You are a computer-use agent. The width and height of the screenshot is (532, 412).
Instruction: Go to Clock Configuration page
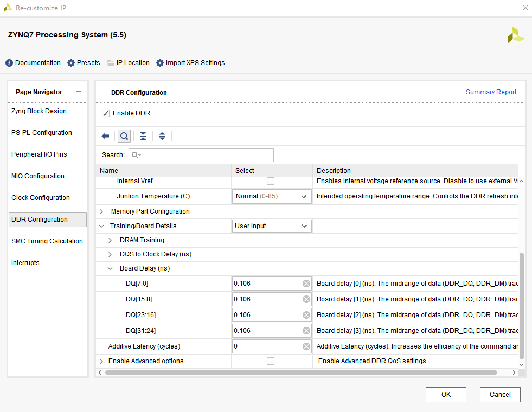click(x=41, y=198)
